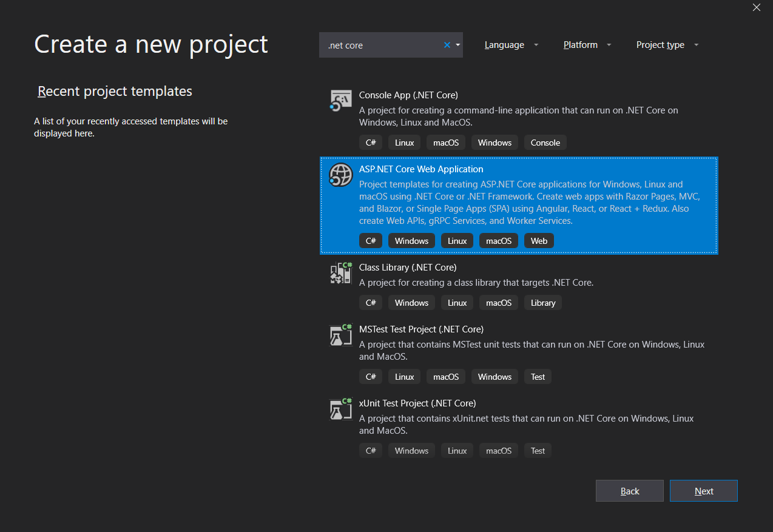Click the MSTest Test Project flask icon

340,334
